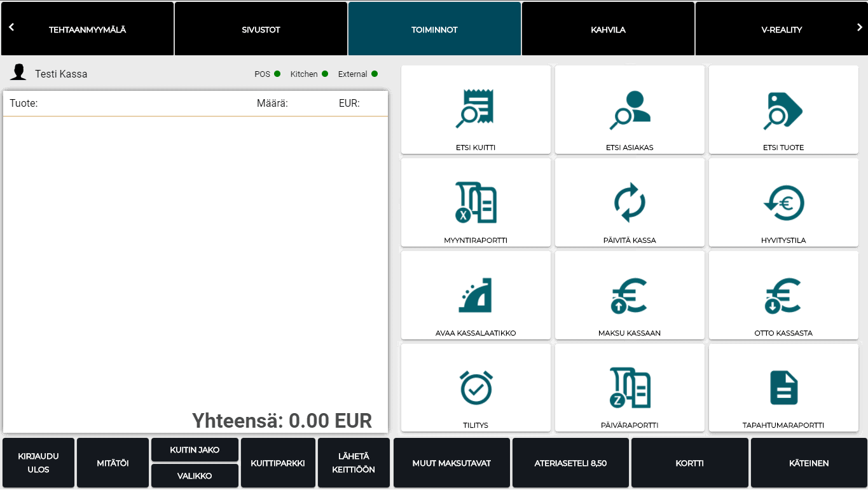The image size is (868, 490).
Task: Select the Otto Kassasta withdrawal icon
Action: pos(783,295)
